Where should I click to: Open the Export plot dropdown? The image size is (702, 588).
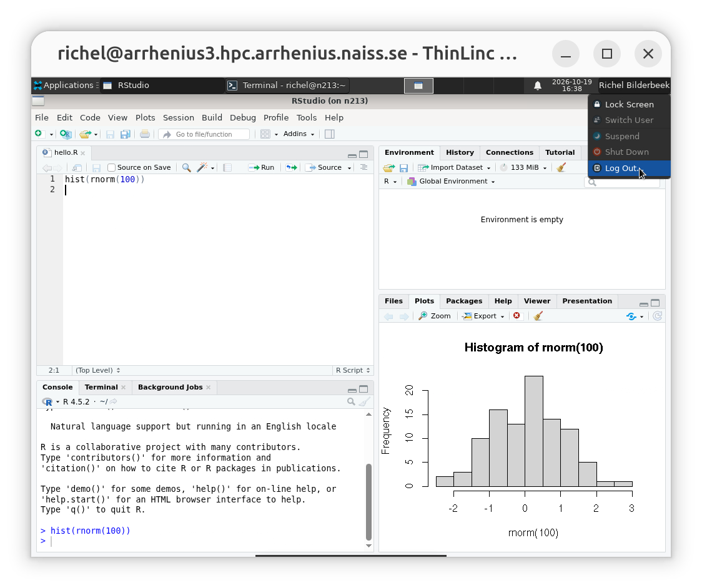click(x=483, y=316)
